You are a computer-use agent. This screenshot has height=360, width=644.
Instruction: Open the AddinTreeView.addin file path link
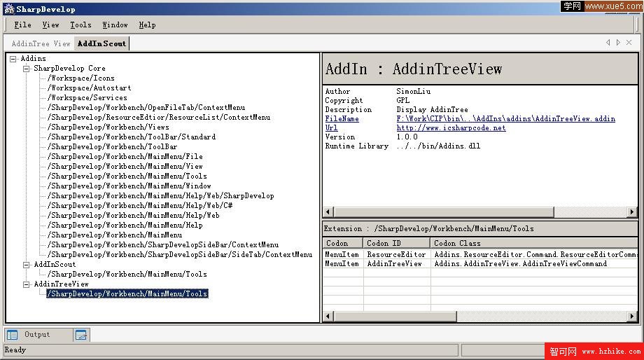click(x=505, y=119)
